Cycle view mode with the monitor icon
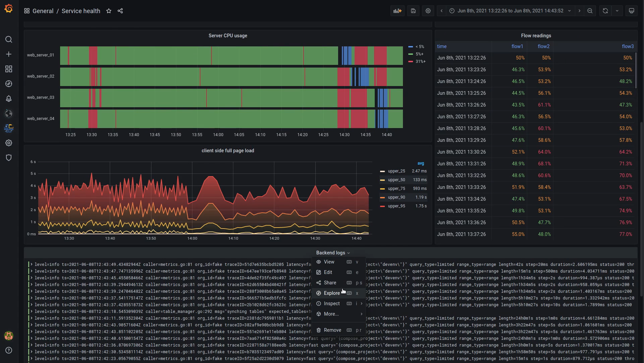 [x=631, y=11]
